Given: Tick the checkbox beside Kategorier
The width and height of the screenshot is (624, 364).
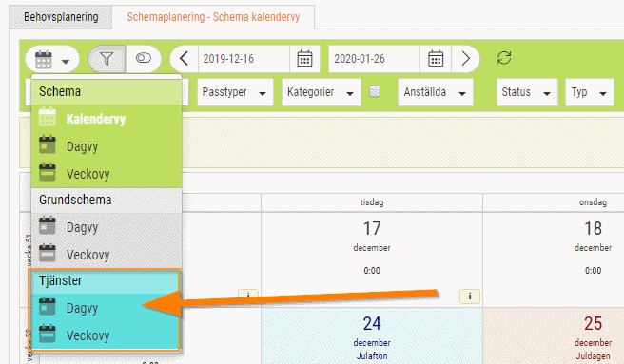Looking at the screenshot, I should [x=375, y=92].
